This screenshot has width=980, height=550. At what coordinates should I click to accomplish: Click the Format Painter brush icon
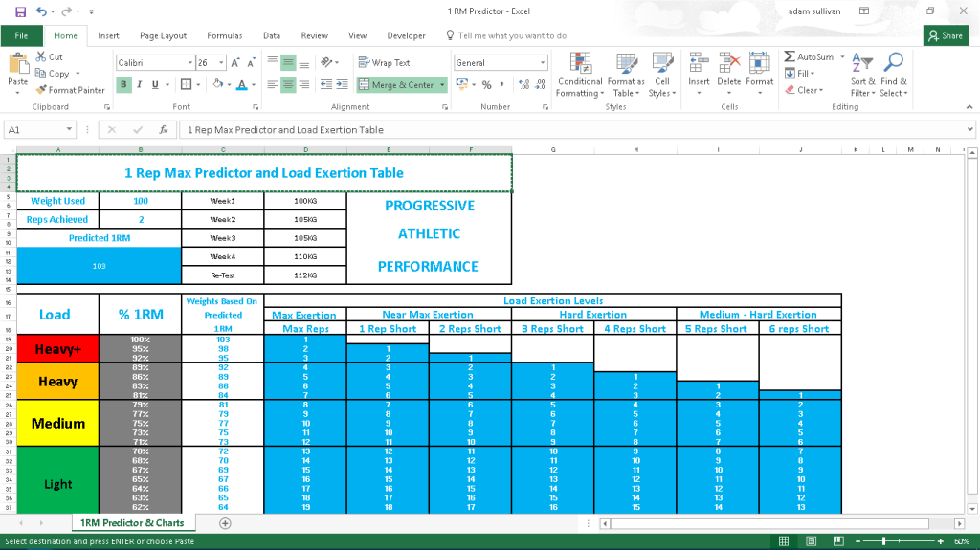click(x=42, y=90)
